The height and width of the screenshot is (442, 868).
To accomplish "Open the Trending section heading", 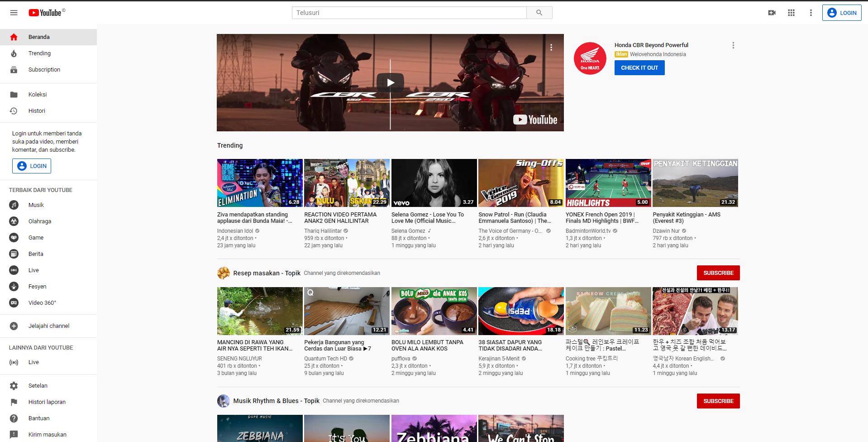I will 230,145.
